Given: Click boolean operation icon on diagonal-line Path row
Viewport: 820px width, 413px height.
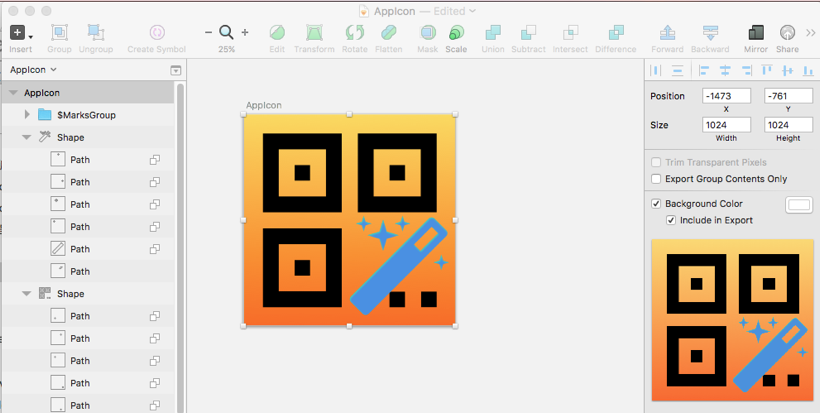Looking at the screenshot, I should click(155, 249).
